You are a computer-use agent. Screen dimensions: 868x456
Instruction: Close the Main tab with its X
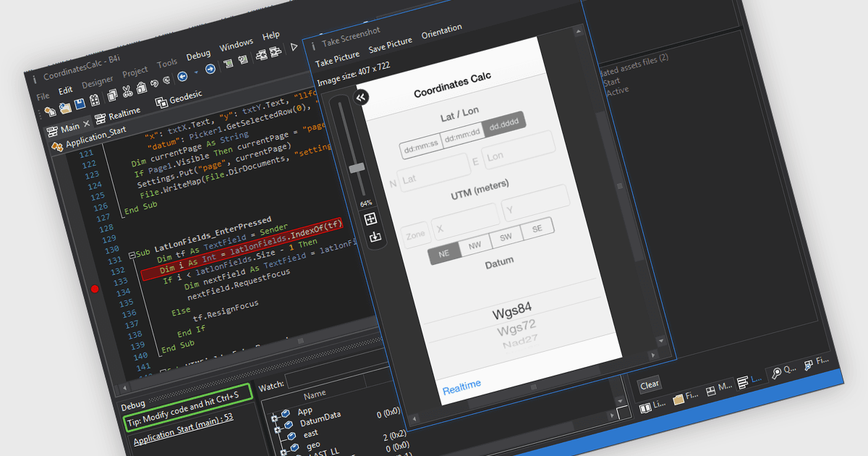[x=86, y=123]
